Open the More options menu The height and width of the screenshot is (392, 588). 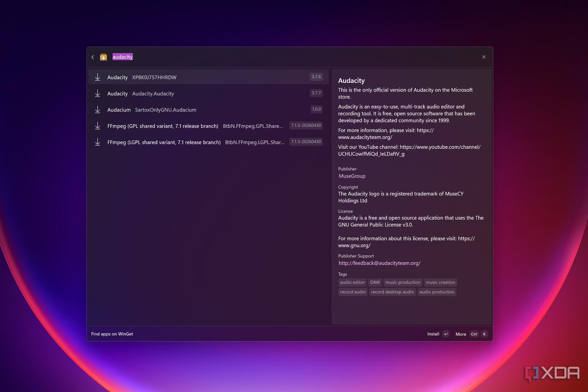coord(461,334)
